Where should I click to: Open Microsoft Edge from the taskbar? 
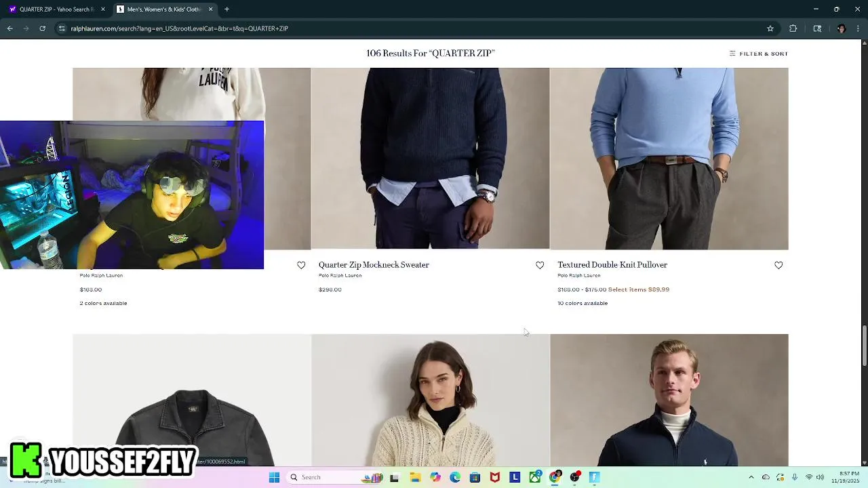coord(455,477)
